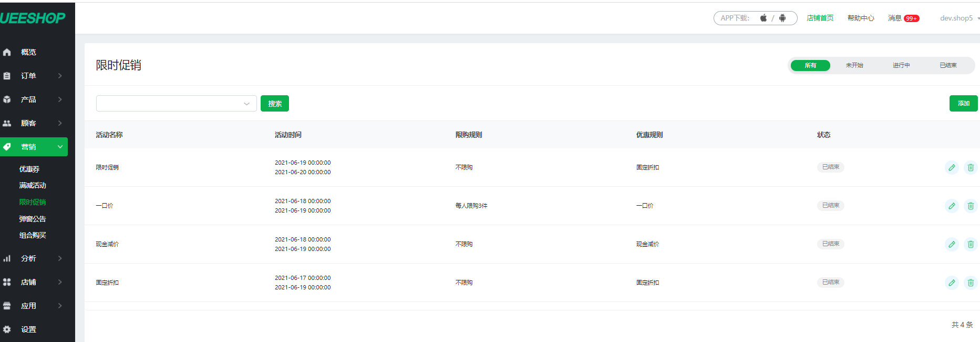Open 设置 via the gear icon

click(x=7, y=329)
